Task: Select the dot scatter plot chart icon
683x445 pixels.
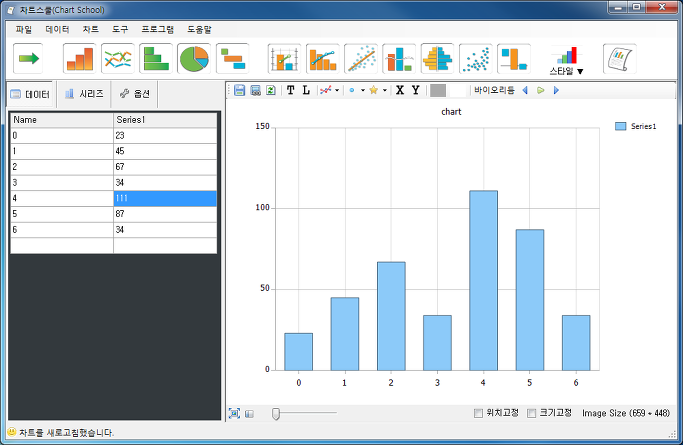Action: (x=476, y=58)
